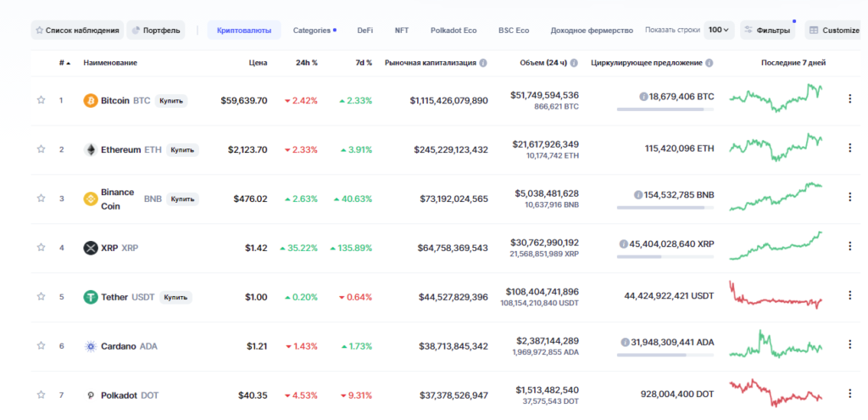Open the three-dot menu for Ethereum
Viewport: 868px width, 420px height.
click(849, 148)
